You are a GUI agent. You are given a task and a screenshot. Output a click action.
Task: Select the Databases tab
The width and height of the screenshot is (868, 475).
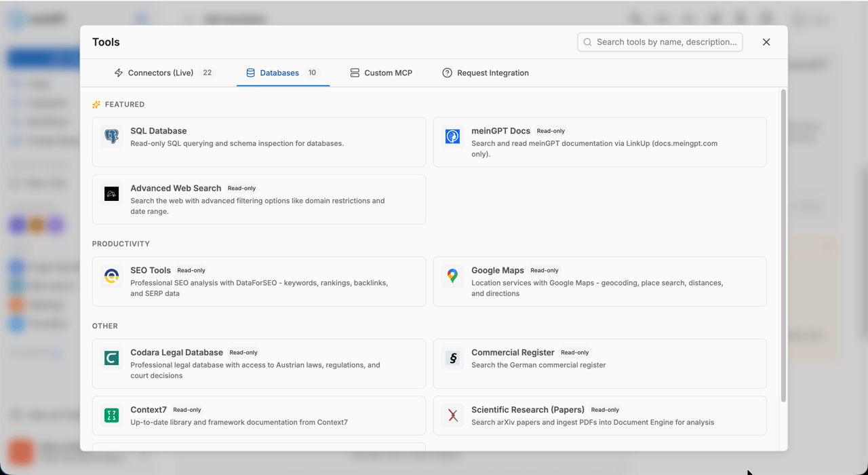tap(283, 73)
